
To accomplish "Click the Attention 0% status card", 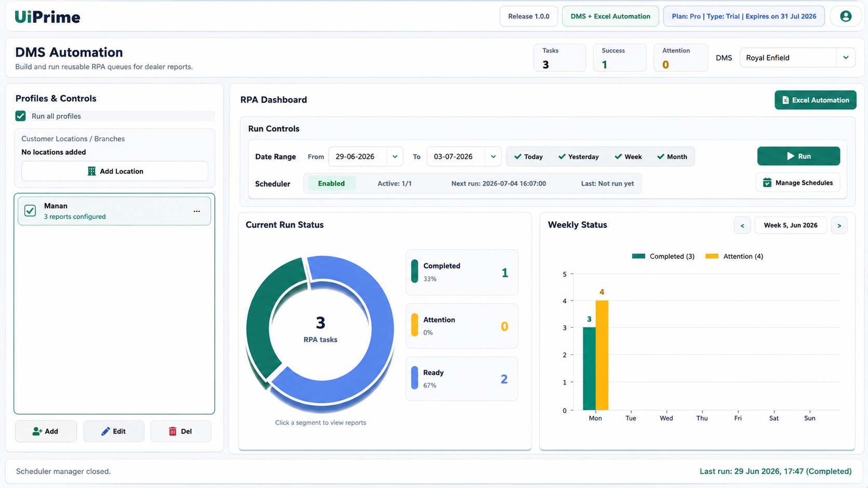I will pyautogui.click(x=462, y=326).
